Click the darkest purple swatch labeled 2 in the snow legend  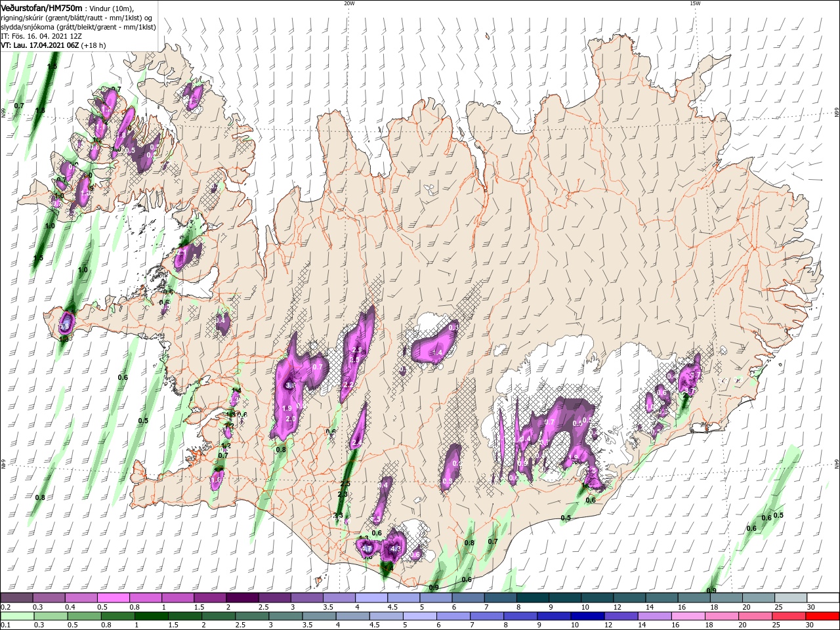click(x=241, y=598)
